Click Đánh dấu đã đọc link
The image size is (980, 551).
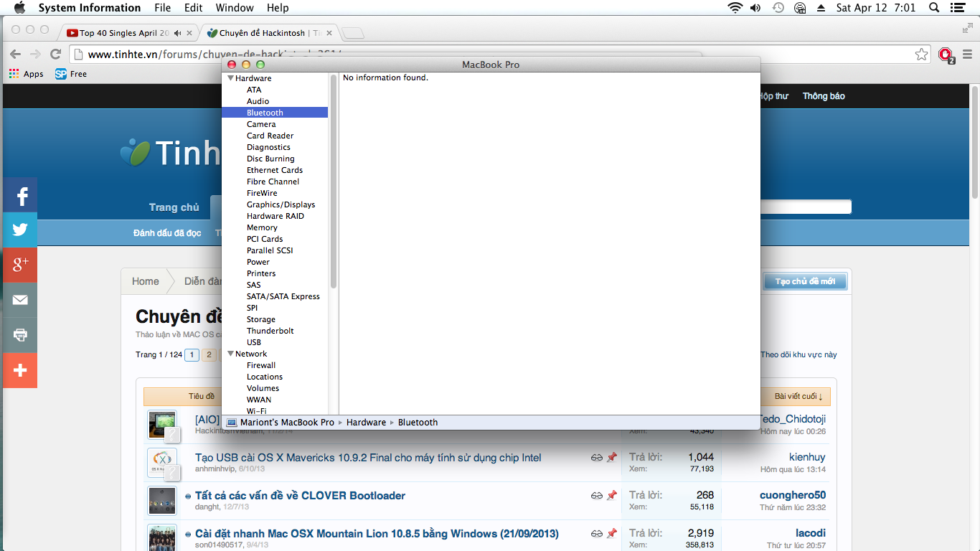(167, 233)
